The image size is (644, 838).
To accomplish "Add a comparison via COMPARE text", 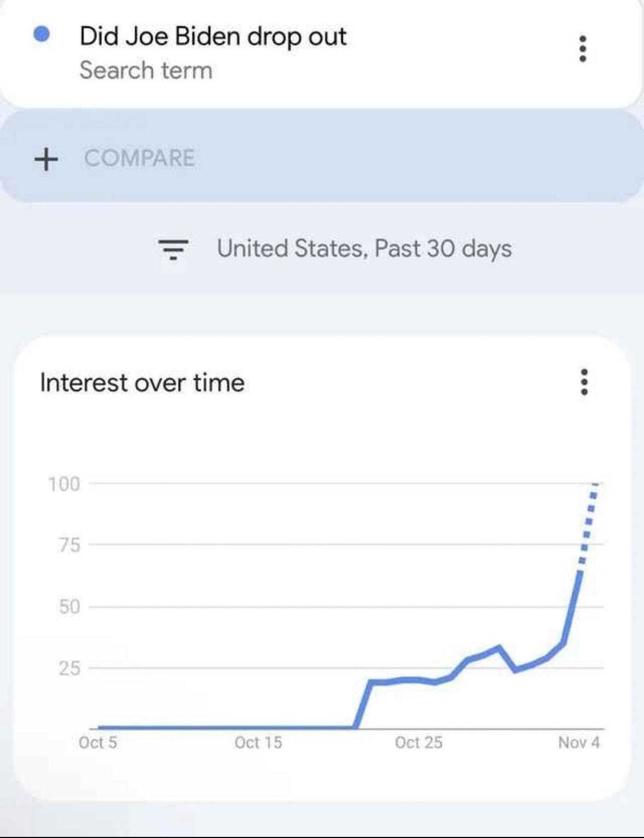I will [x=139, y=158].
